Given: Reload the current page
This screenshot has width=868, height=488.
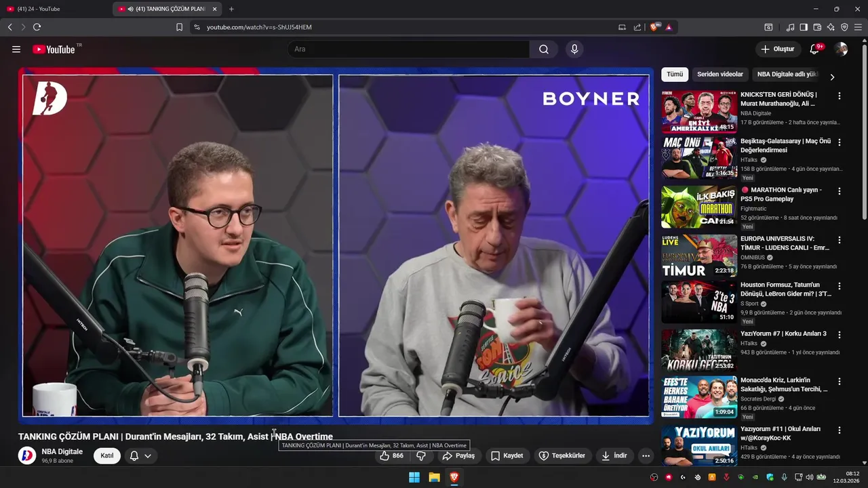Looking at the screenshot, I should (37, 27).
